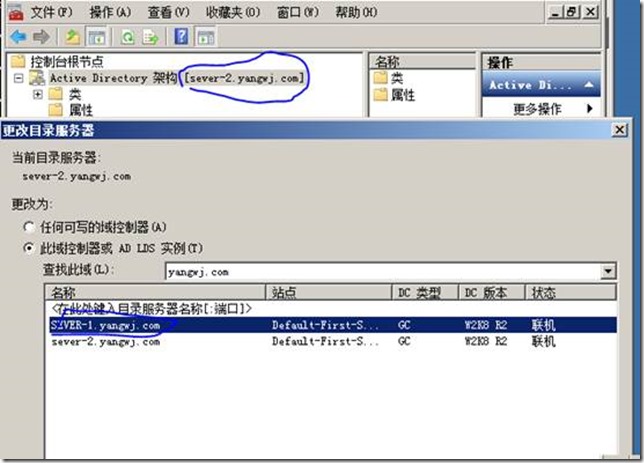Select 任何可写的域控制器 radio button
This screenshot has height=463, width=644.
pos(29,227)
